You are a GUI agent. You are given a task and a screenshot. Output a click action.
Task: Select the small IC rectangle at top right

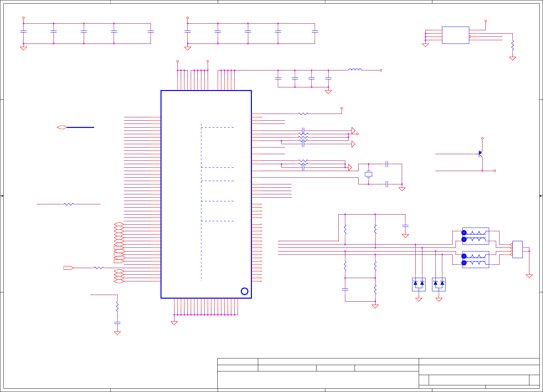pos(456,35)
